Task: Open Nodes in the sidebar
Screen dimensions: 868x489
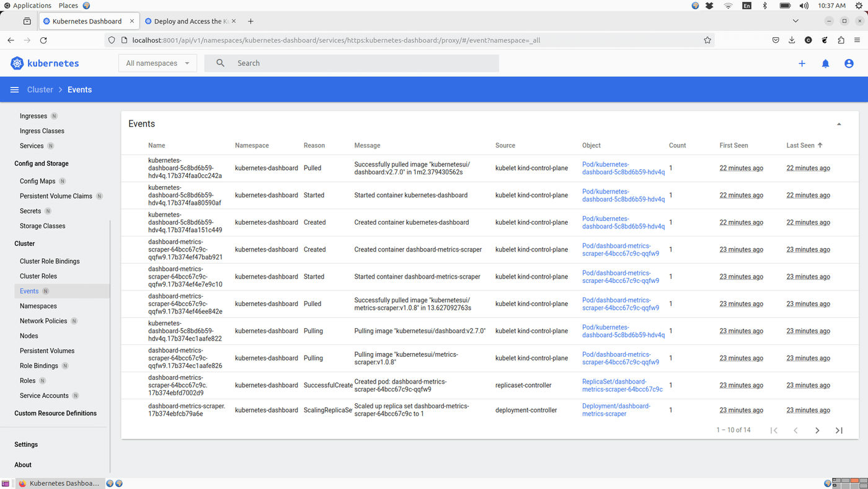Action: [x=29, y=336]
